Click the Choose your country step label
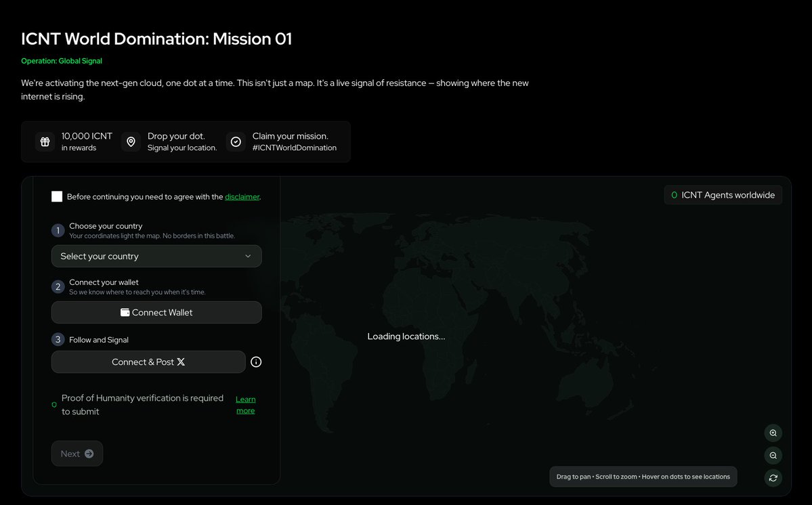812x505 pixels. tap(106, 226)
